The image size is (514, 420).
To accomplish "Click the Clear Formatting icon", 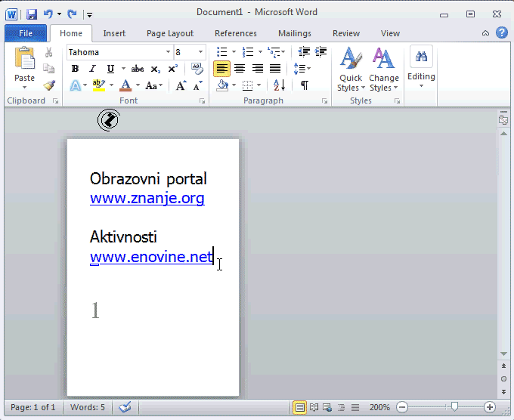I will 197,69.
